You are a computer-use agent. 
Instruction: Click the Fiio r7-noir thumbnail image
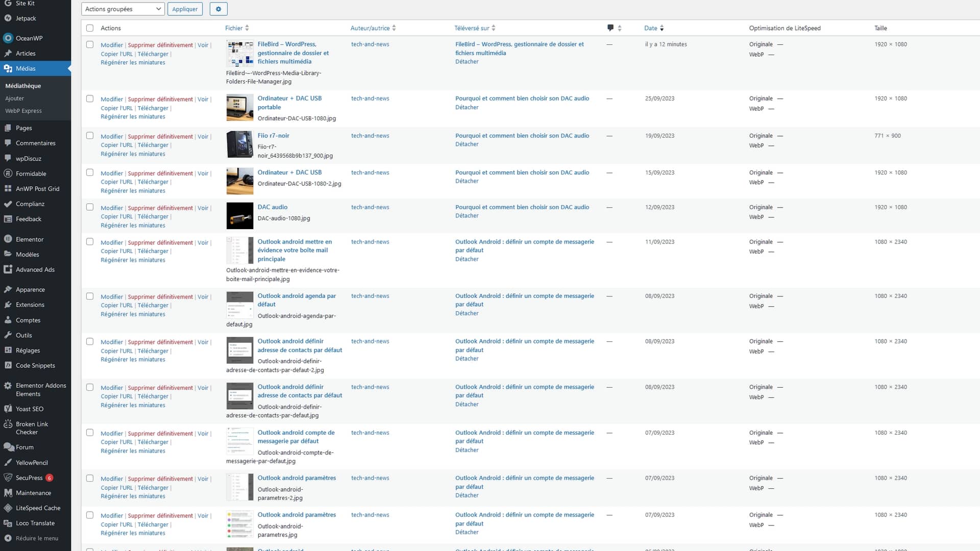[x=239, y=144]
